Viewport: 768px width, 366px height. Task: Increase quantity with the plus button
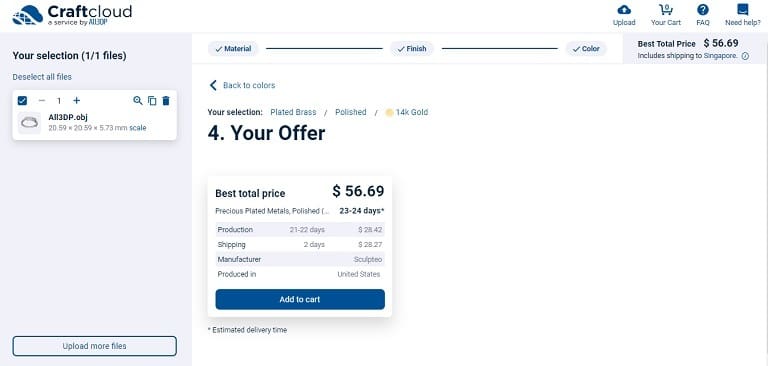pos(76,100)
